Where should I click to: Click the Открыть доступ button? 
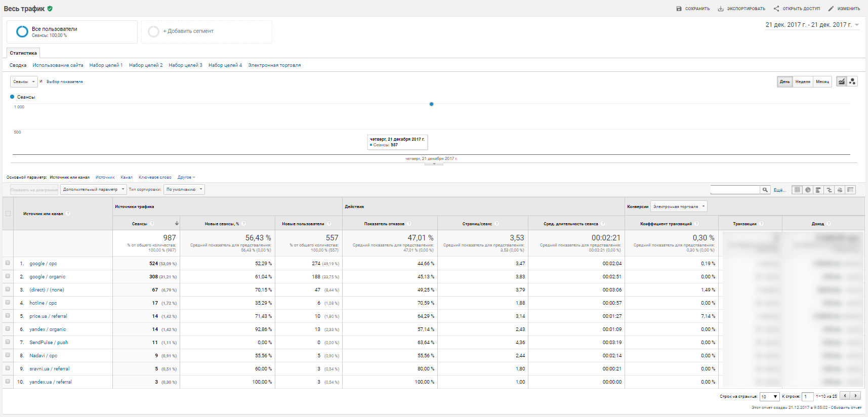click(x=797, y=9)
